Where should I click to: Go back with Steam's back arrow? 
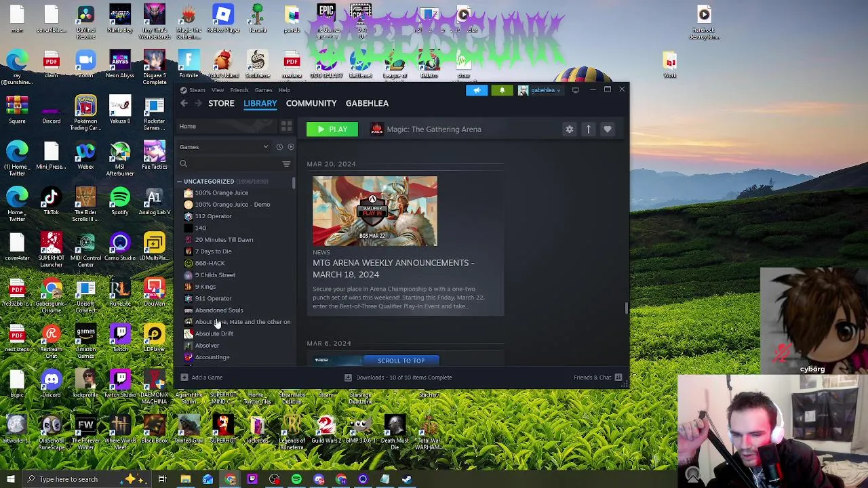[184, 103]
